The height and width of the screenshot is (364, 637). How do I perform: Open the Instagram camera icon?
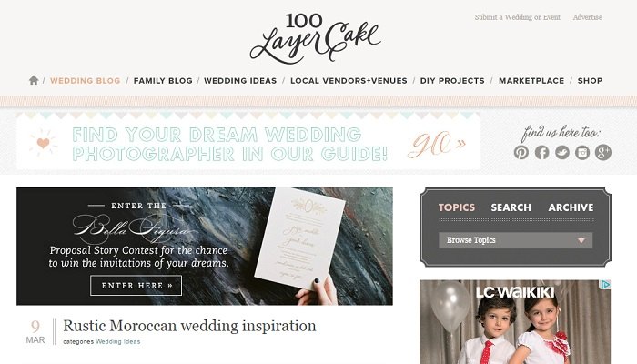click(582, 152)
